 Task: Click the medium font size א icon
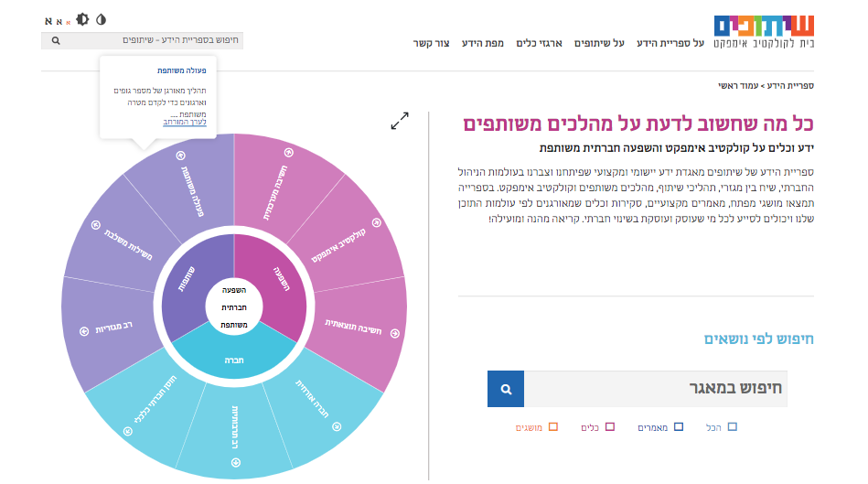(x=59, y=22)
